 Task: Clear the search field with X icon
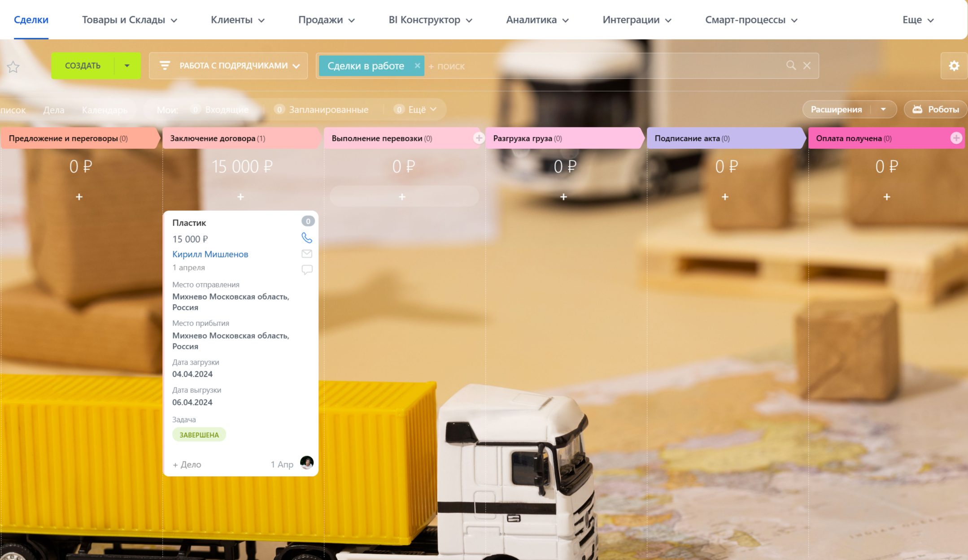tap(807, 65)
